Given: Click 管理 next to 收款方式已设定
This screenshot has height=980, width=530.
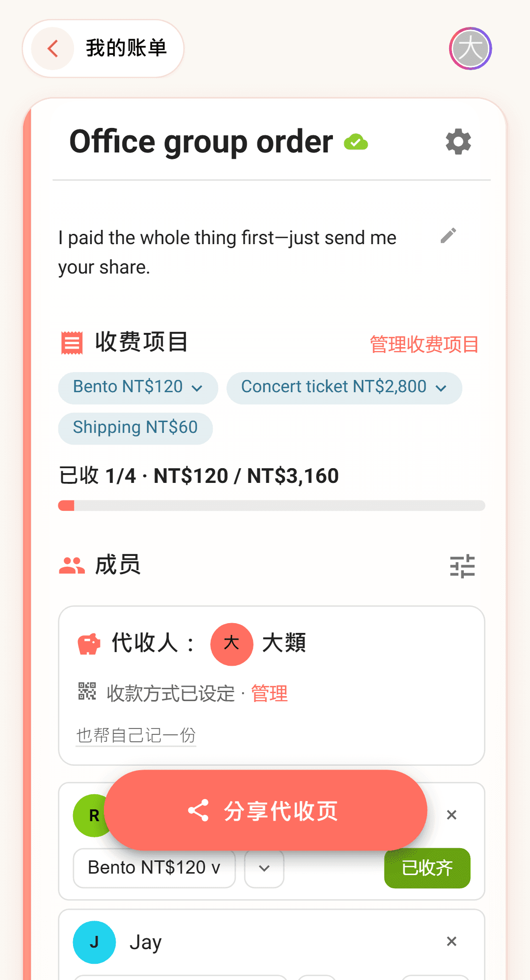Looking at the screenshot, I should pyautogui.click(x=269, y=694).
